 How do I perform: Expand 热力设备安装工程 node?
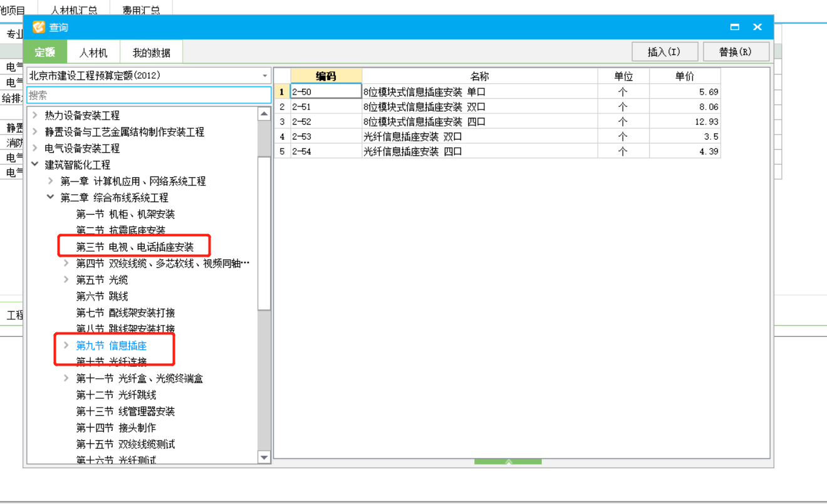(x=34, y=115)
